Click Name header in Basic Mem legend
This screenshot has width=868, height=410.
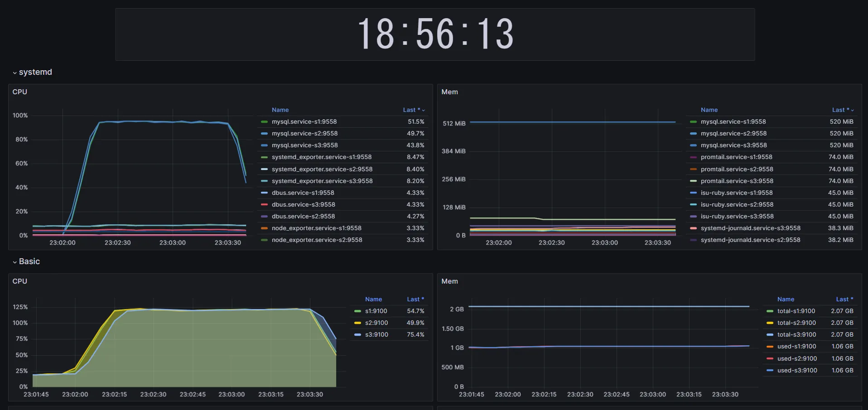pyautogui.click(x=786, y=299)
